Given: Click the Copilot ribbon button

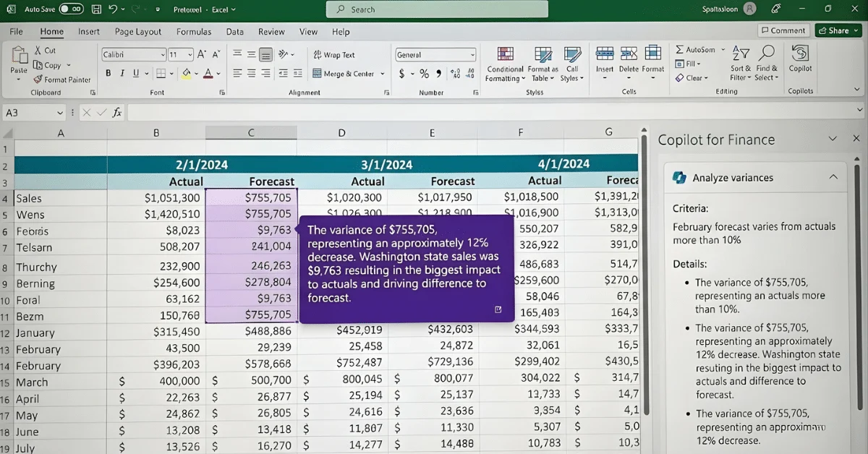Looking at the screenshot, I should 801,59.
